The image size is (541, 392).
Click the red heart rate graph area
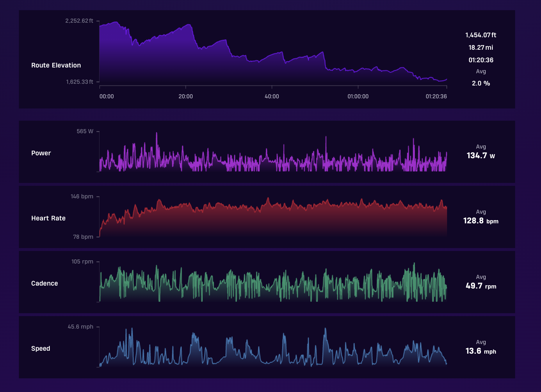tap(273, 221)
